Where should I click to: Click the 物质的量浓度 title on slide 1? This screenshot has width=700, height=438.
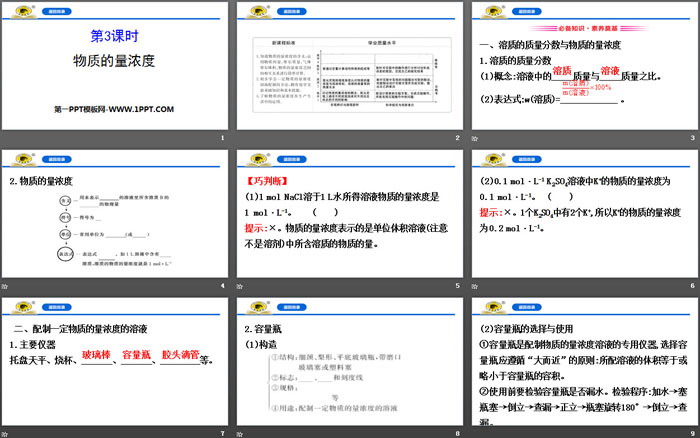click(114, 61)
